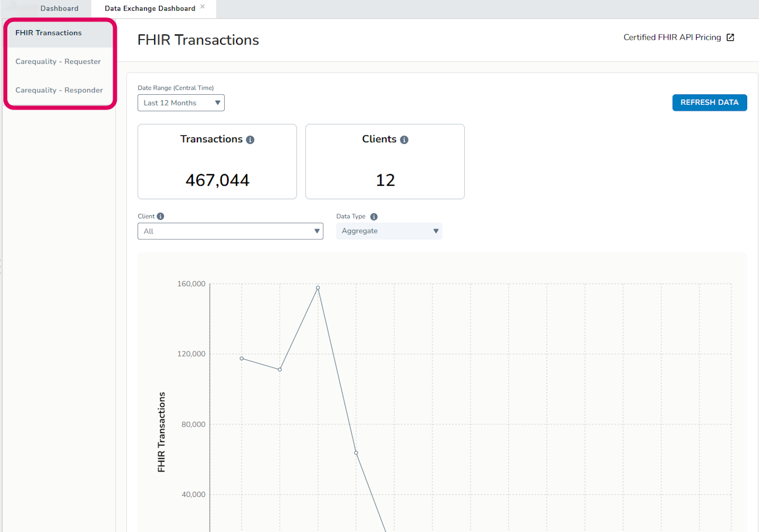
Task: Click the first data point on the chart line
Action: click(241, 358)
